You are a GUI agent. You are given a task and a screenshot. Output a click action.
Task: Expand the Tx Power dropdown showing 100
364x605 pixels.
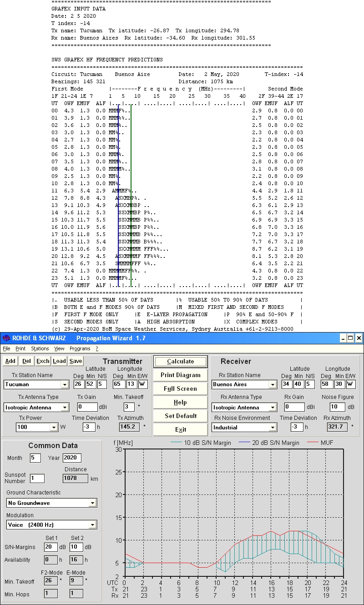point(54,428)
